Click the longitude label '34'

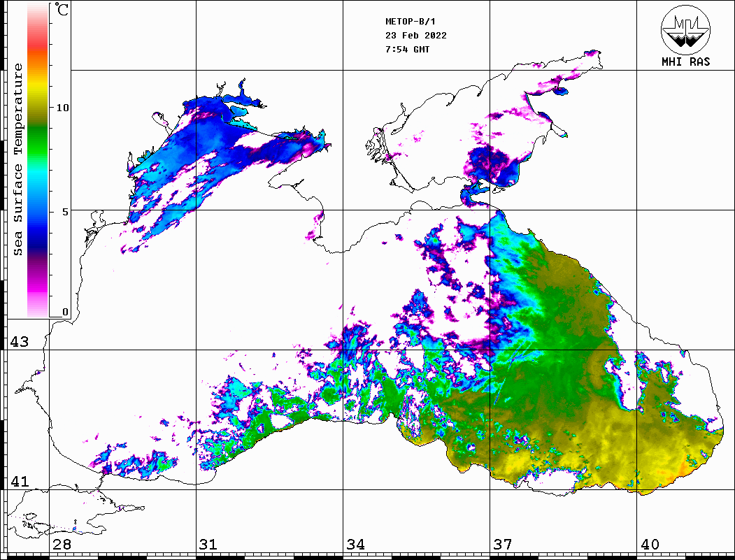click(355, 545)
